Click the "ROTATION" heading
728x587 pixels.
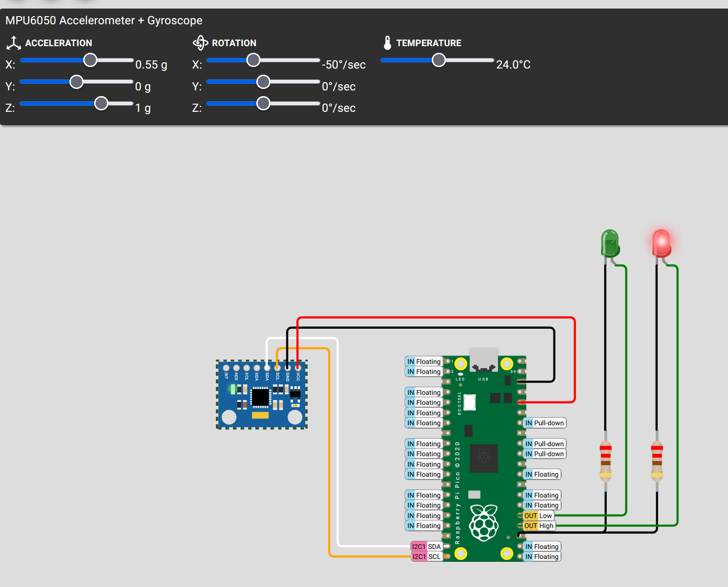[234, 43]
